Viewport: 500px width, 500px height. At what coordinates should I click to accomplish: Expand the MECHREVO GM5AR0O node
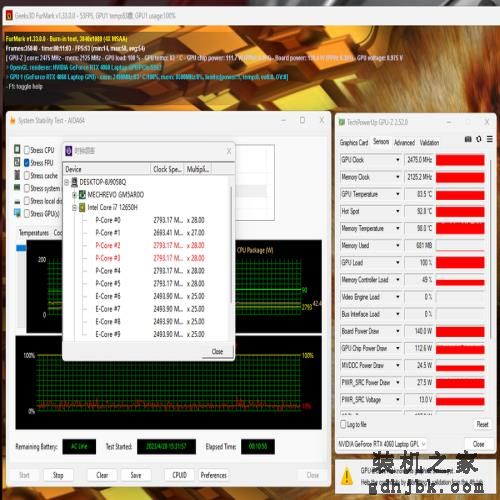click(x=75, y=195)
